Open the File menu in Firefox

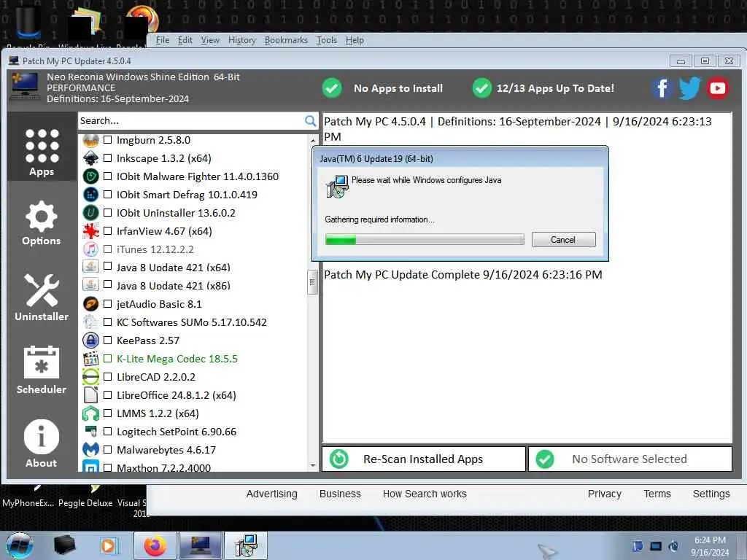click(163, 40)
